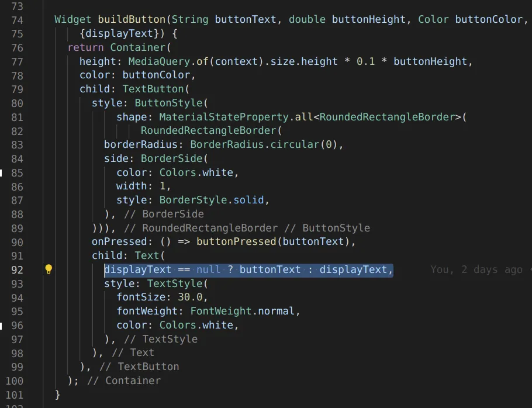Click the solid value of BorderStyle
Screen dimensions: 532x408
[248, 200]
